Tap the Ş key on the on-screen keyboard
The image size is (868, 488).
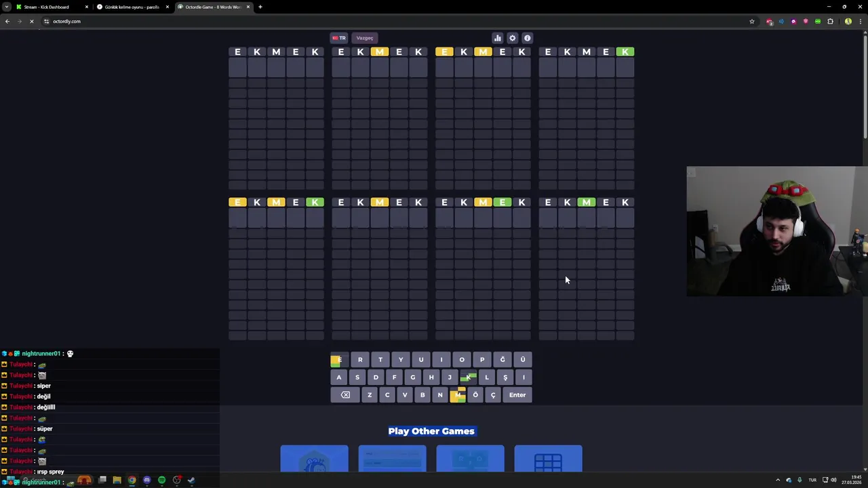505,378
